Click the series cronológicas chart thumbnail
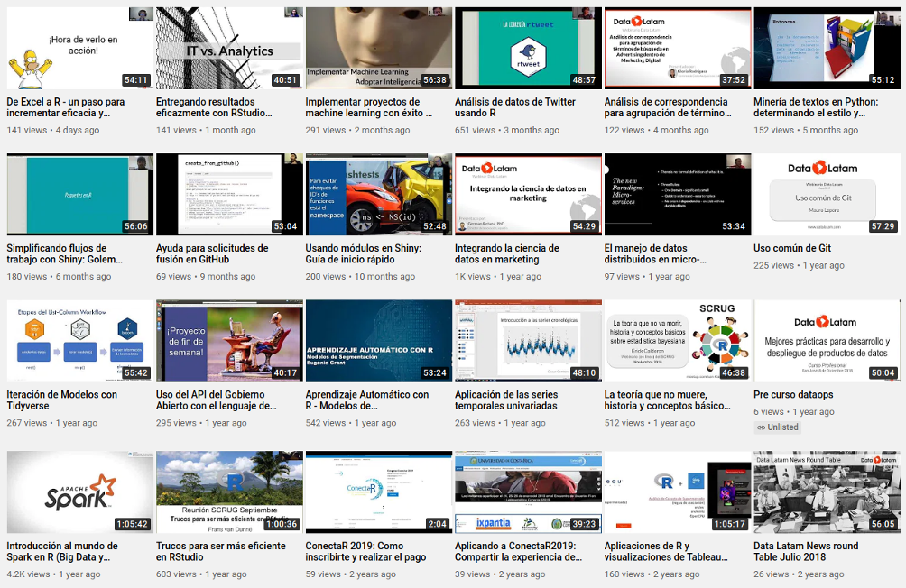Viewport: 906px width, 588px height. coord(528,341)
